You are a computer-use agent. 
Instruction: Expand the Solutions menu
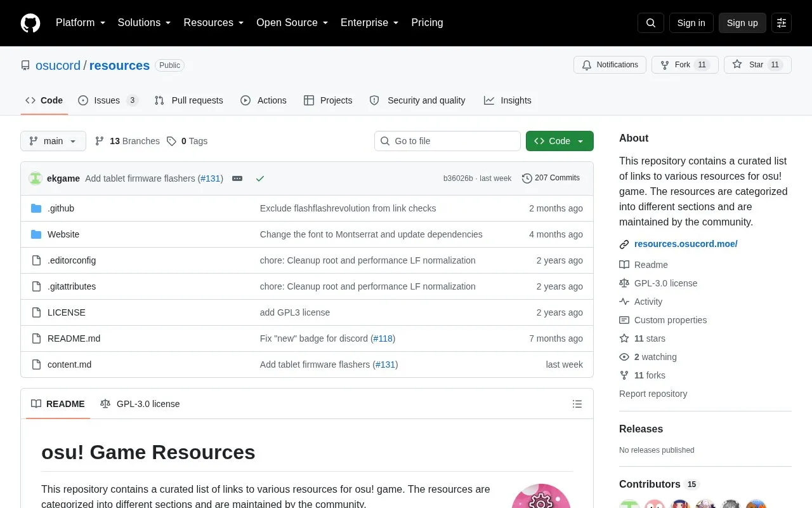coord(145,23)
